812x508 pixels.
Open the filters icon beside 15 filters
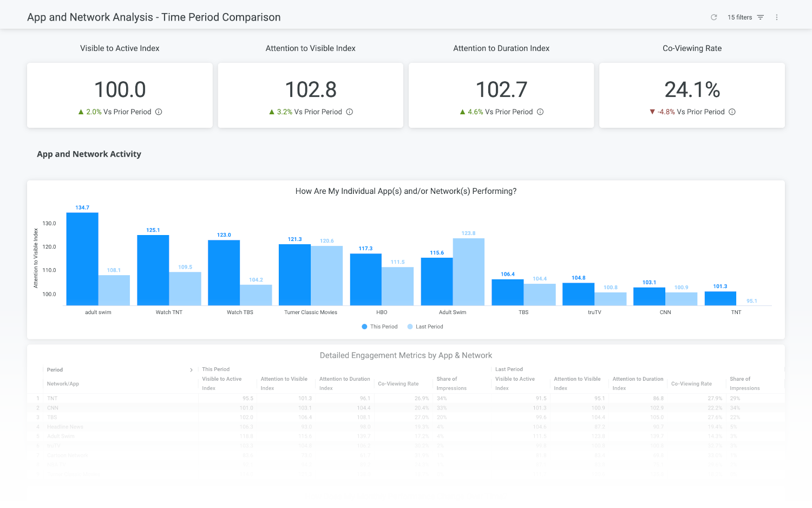tap(761, 17)
